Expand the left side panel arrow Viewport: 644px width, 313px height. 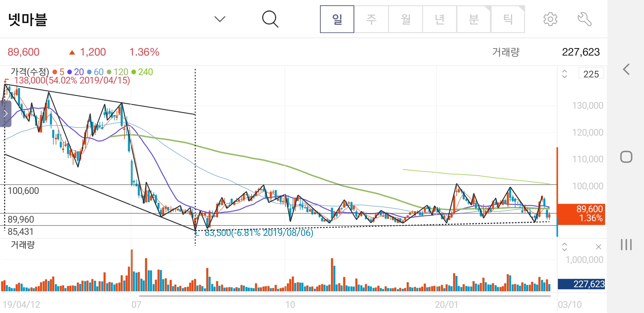coord(6,114)
